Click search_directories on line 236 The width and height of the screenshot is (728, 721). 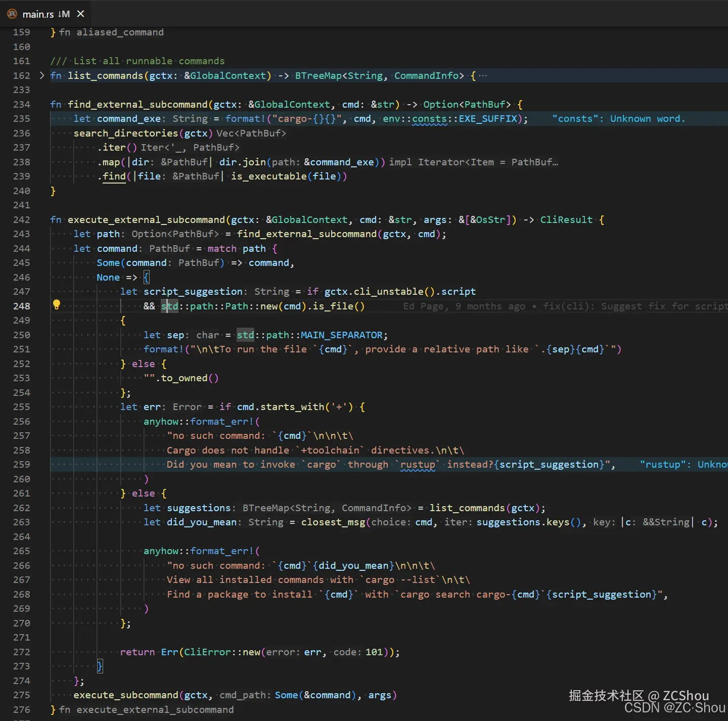click(x=126, y=133)
